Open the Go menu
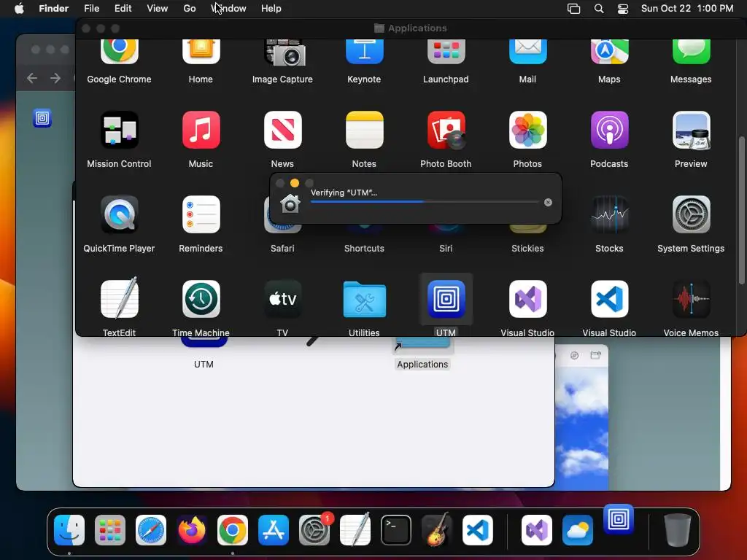747x560 pixels. pyautogui.click(x=190, y=9)
